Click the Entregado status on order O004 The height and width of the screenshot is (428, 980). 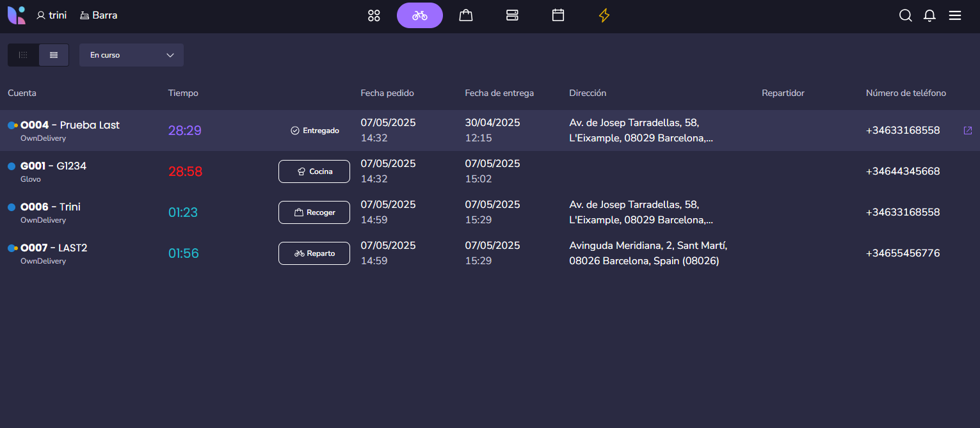(x=314, y=131)
